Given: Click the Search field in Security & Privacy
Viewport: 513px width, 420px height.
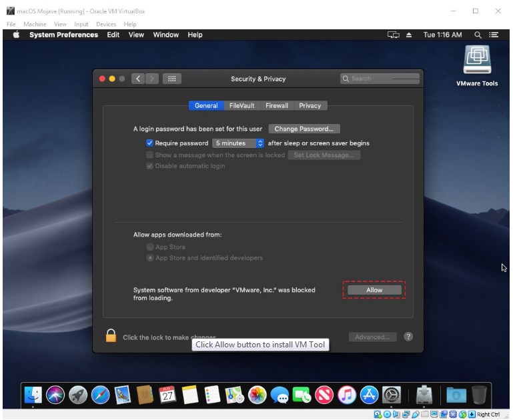Looking at the screenshot, I should (380, 79).
